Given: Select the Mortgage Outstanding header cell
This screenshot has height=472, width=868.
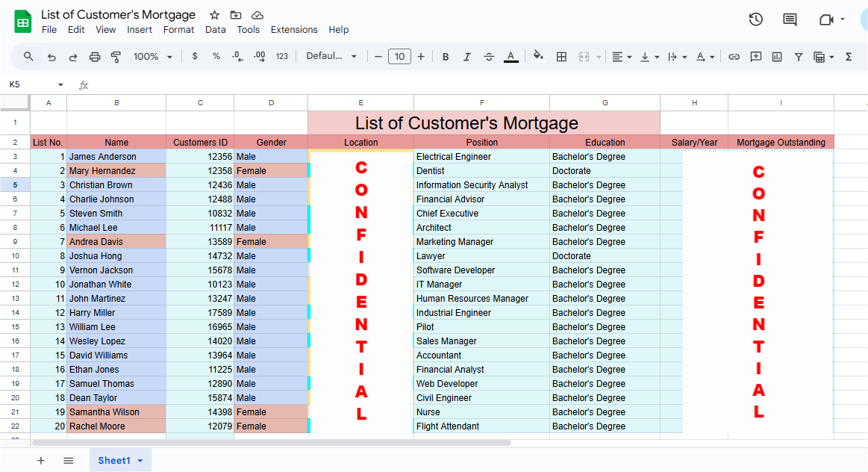Looking at the screenshot, I should coord(781,143).
